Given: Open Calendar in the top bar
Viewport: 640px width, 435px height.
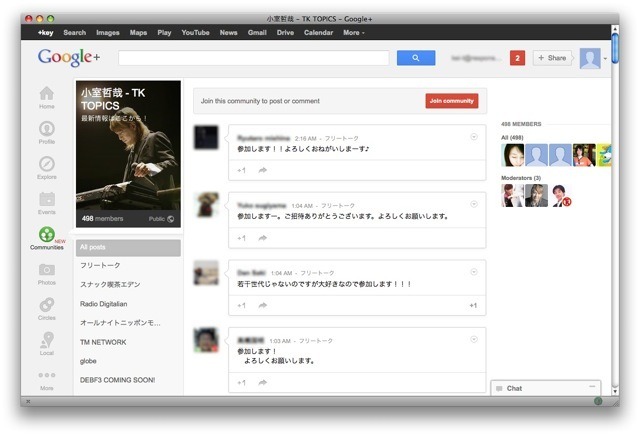Looking at the screenshot, I should click(x=318, y=33).
